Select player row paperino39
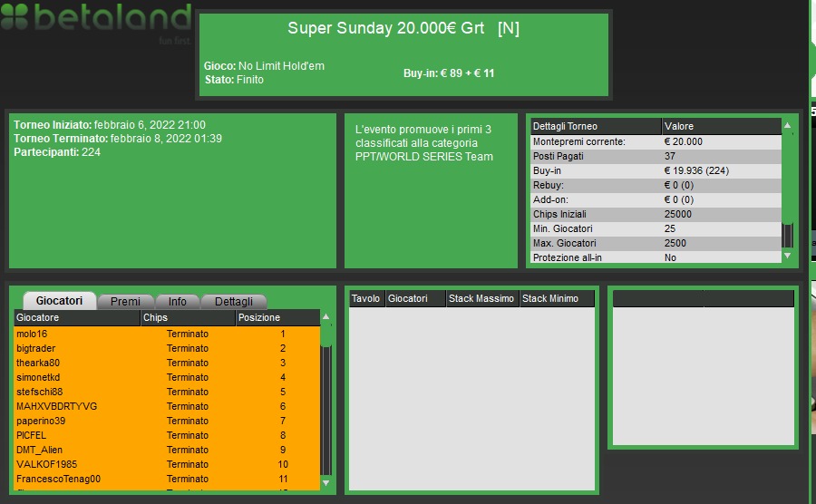Viewport: 816px width, 504px height. coord(167,422)
